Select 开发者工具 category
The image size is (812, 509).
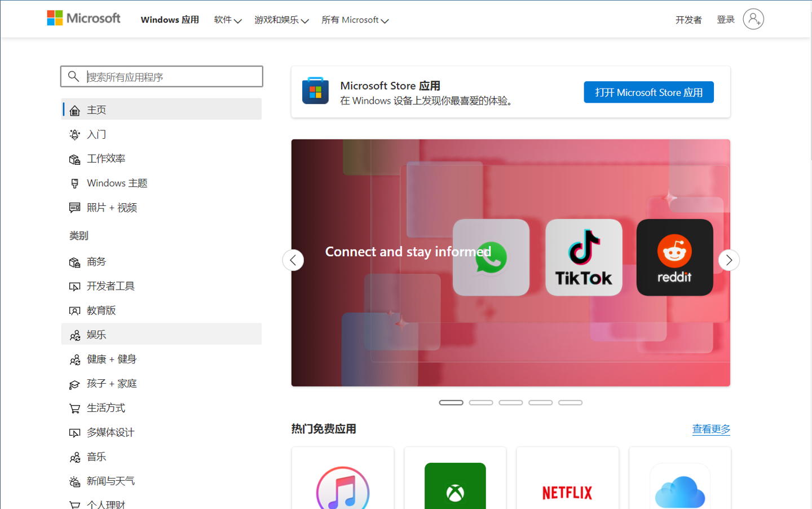click(161, 286)
